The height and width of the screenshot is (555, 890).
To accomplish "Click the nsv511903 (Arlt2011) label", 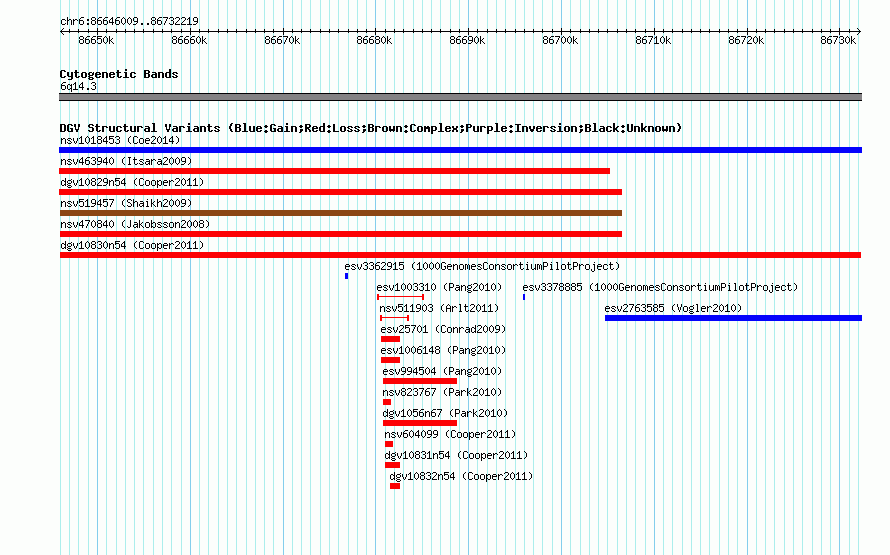I will [439, 308].
